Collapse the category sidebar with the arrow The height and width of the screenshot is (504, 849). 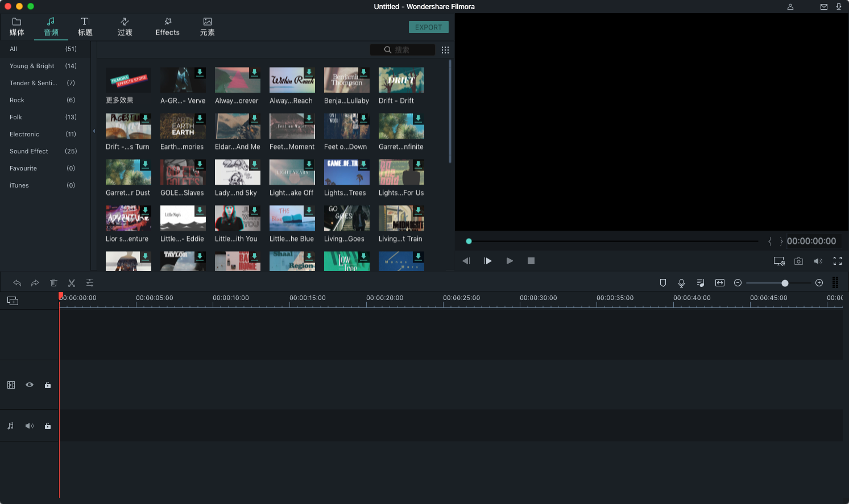94,131
